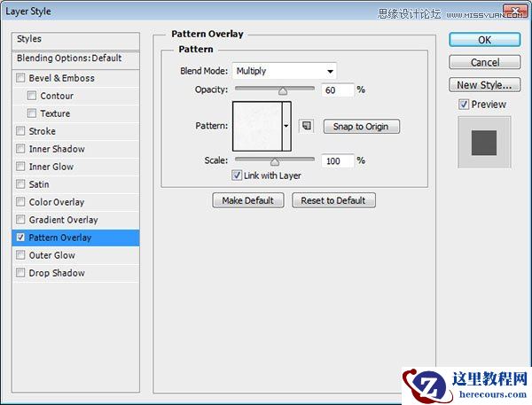
Task: Enable the Stroke checkbox
Action: [20, 131]
